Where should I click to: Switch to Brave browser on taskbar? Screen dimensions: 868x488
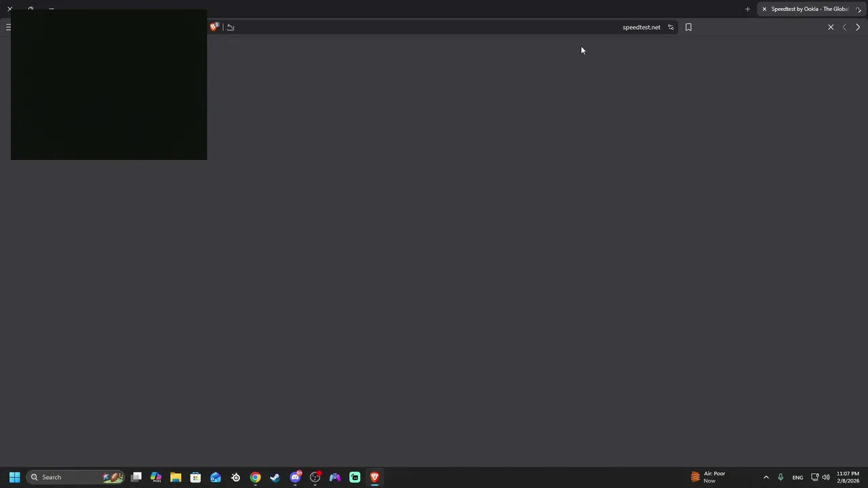[374, 477]
